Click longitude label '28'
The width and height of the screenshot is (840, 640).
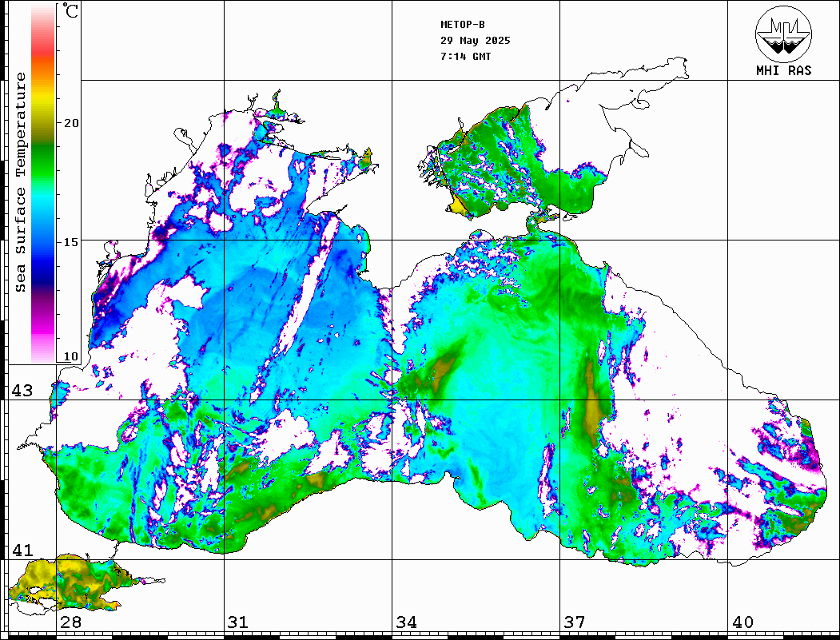coord(70,622)
